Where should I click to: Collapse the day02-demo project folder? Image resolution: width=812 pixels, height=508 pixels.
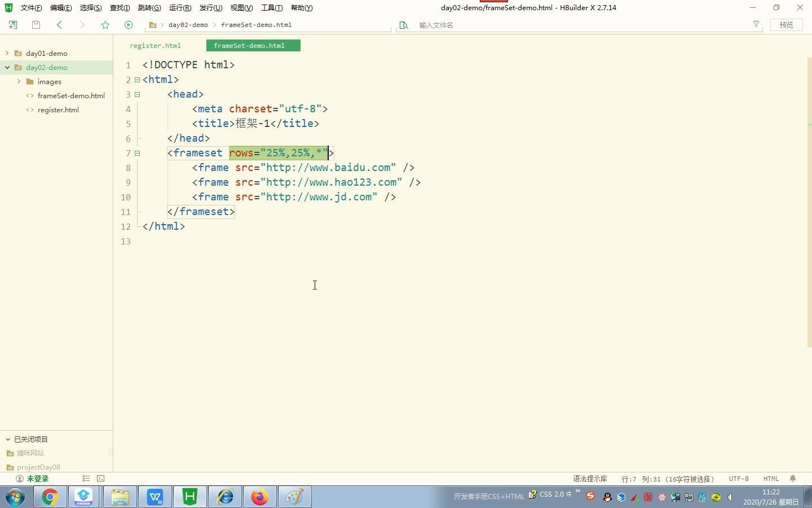point(7,67)
